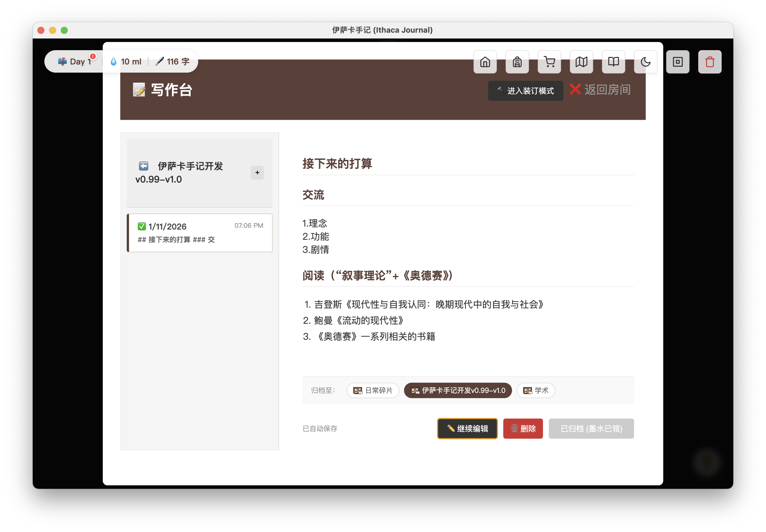
Task: Open the shopping cart shop icon
Action: click(x=549, y=62)
